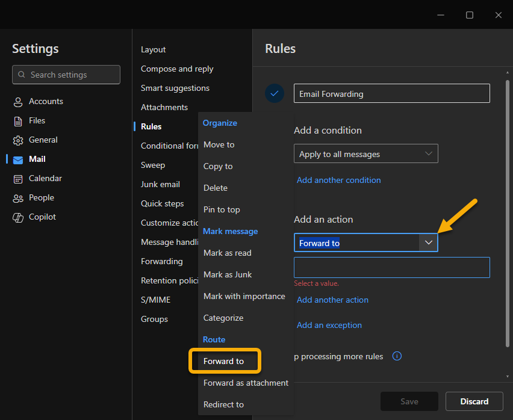This screenshot has width=513, height=420.
Task: Open the Apply to all messages dropdown
Action: click(x=365, y=153)
